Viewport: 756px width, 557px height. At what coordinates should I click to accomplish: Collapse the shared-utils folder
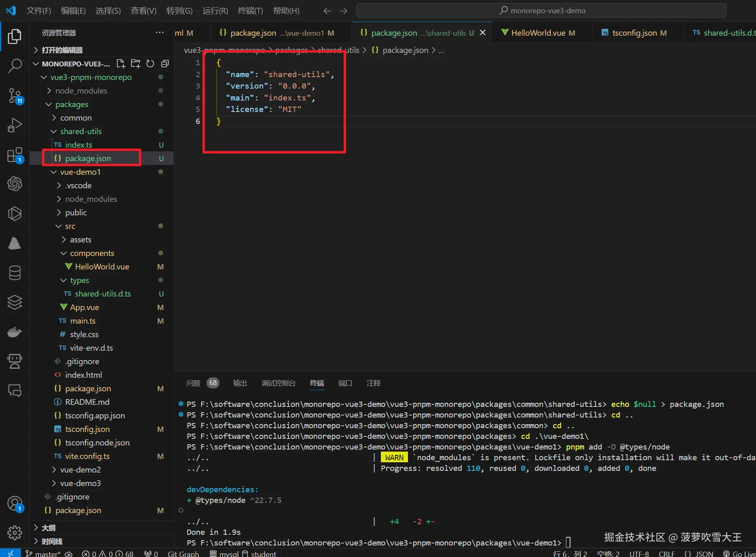[x=81, y=131]
